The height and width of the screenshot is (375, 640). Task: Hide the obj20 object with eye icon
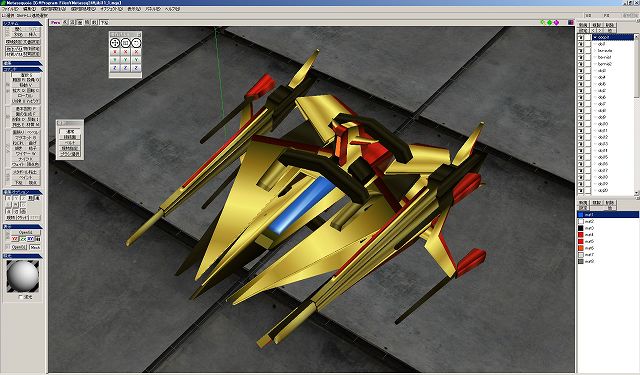[x=581, y=191]
